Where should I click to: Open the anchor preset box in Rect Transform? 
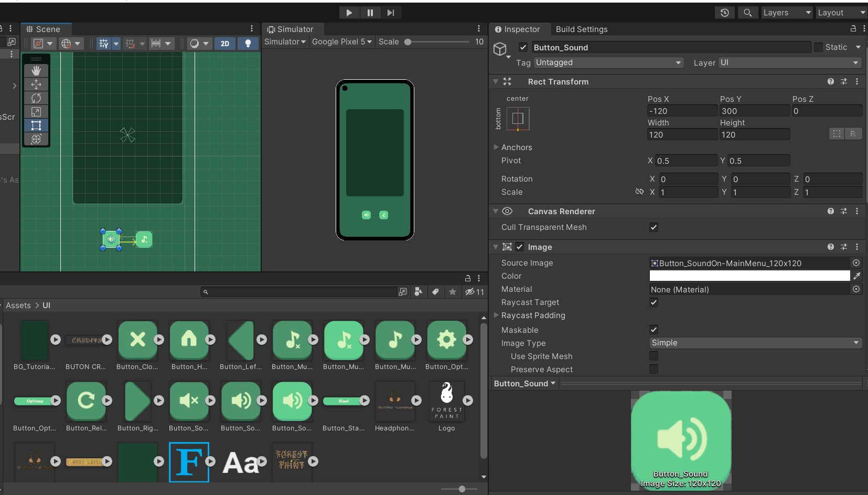coord(518,119)
